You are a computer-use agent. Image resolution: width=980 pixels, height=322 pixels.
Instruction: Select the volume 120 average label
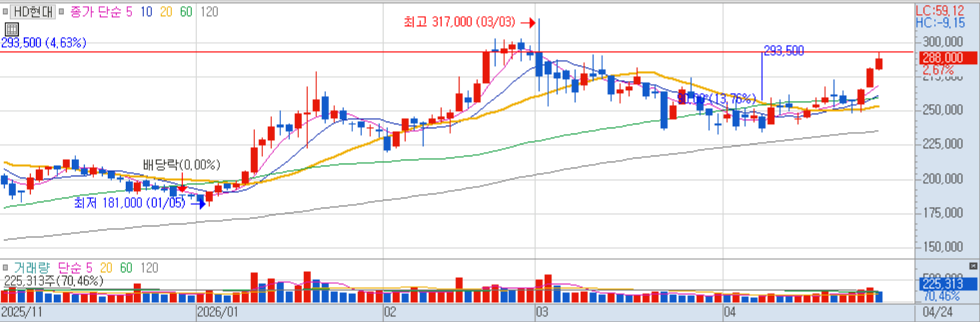pyautogui.click(x=149, y=267)
